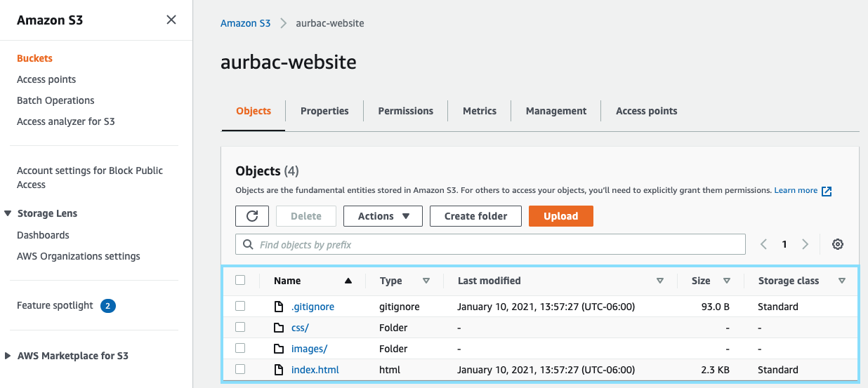Collapse the Storage Lens section
Image resolution: width=868 pixels, height=388 pixels.
[x=8, y=213]
